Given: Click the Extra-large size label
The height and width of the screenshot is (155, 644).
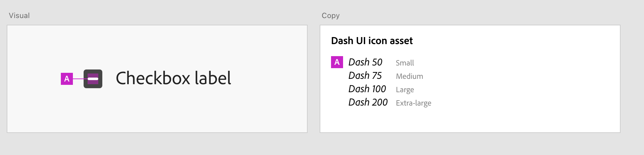Looking at the screenshot, I should 413,103.
